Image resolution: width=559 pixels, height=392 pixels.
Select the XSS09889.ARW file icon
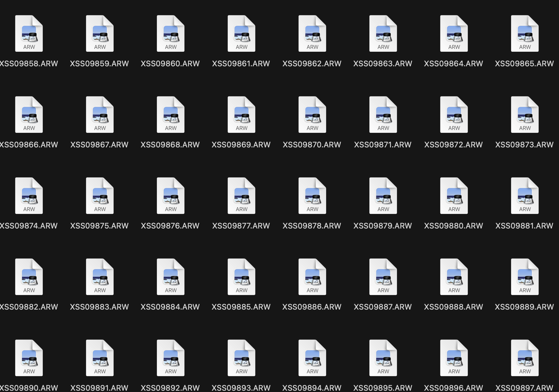[525, 277]
